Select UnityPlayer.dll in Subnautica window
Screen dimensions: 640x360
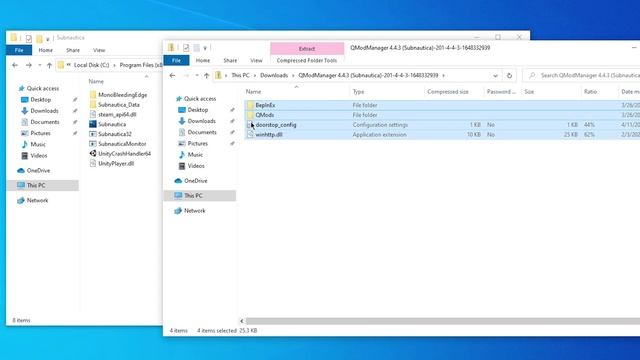click(x=116, y=164)
